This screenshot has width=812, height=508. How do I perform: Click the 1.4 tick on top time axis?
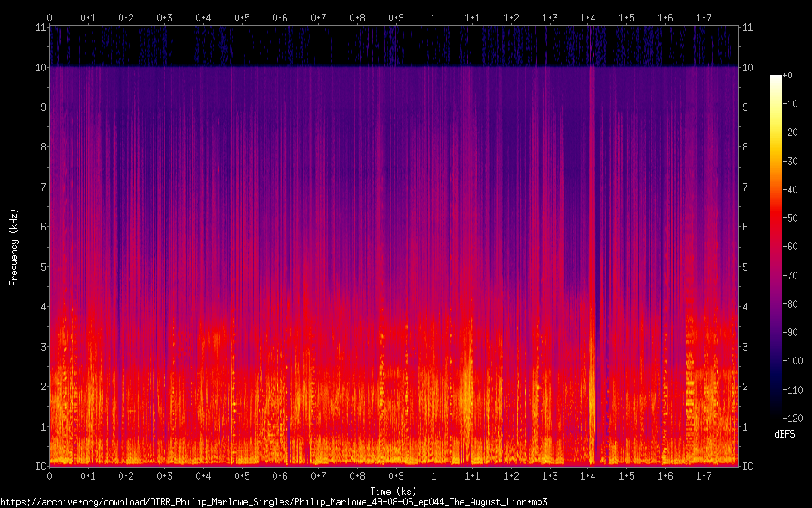point(587,17)
